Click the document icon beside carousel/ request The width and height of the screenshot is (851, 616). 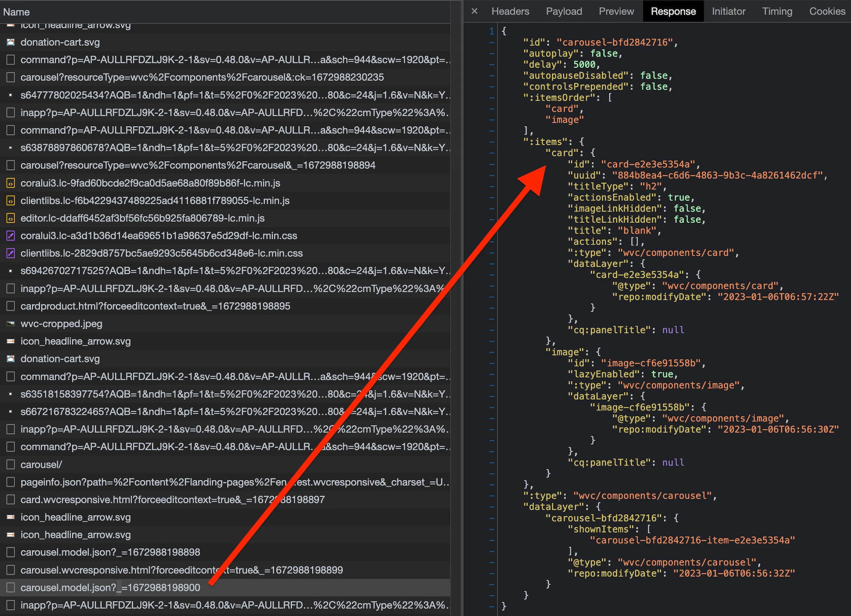click(x=11, y=465)
